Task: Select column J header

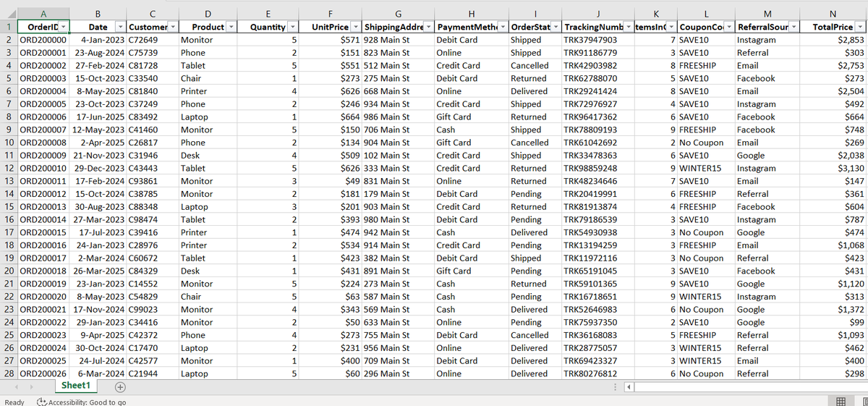Action: [x=597, y=13]
